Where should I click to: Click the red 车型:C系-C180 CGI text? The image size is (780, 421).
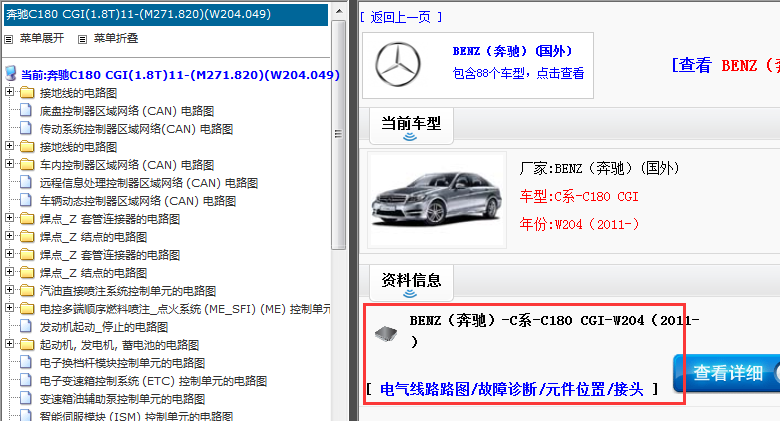coord(579,197)
